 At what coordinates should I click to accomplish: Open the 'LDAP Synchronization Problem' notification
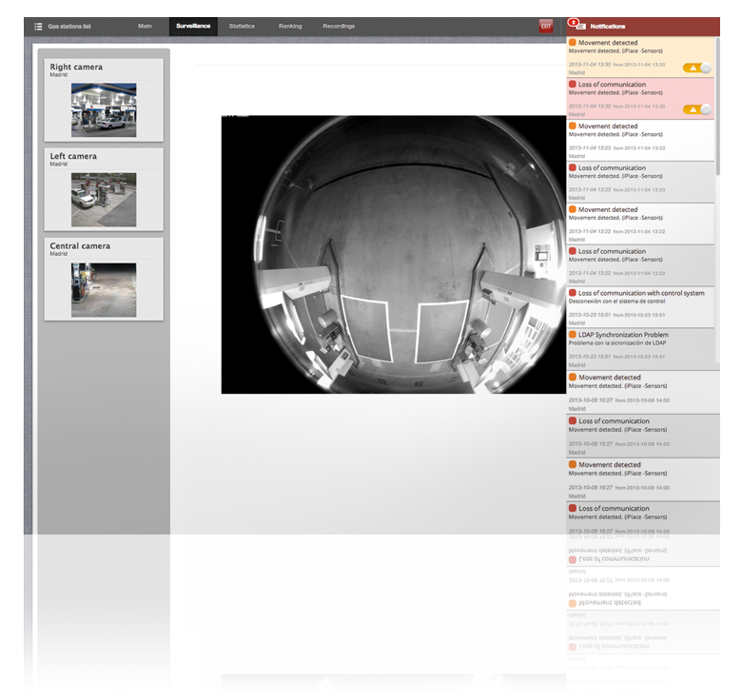click(x=641, y=349)
